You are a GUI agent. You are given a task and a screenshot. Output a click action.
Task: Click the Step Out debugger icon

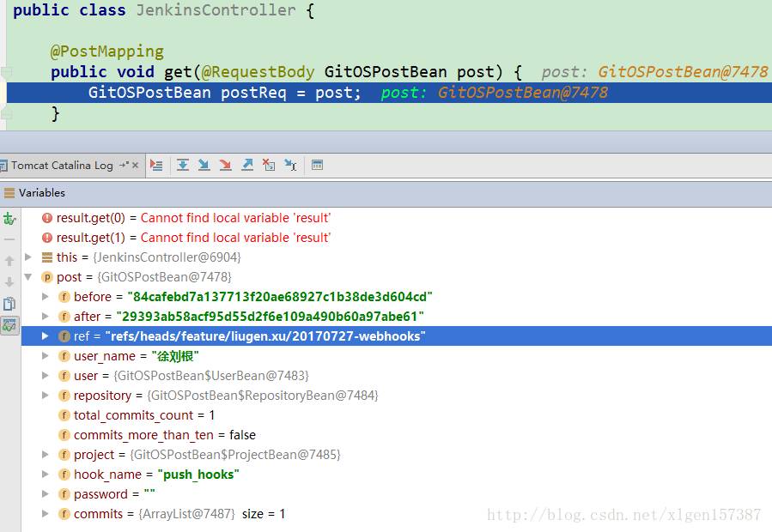tap(247, 166)
